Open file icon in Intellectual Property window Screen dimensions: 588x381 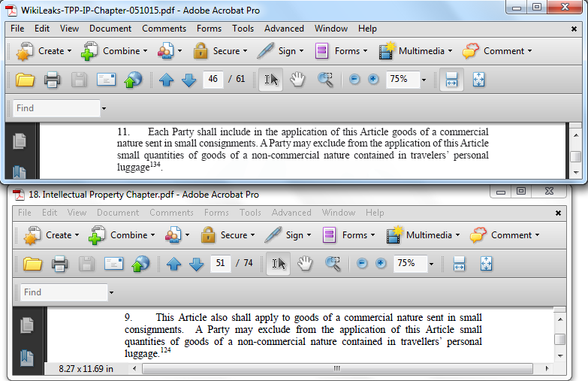[x=32, y=264]
